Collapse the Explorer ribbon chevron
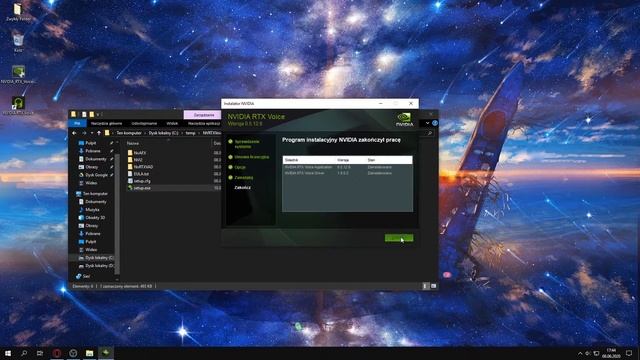640x360 pixels. [x=427, y=123]
